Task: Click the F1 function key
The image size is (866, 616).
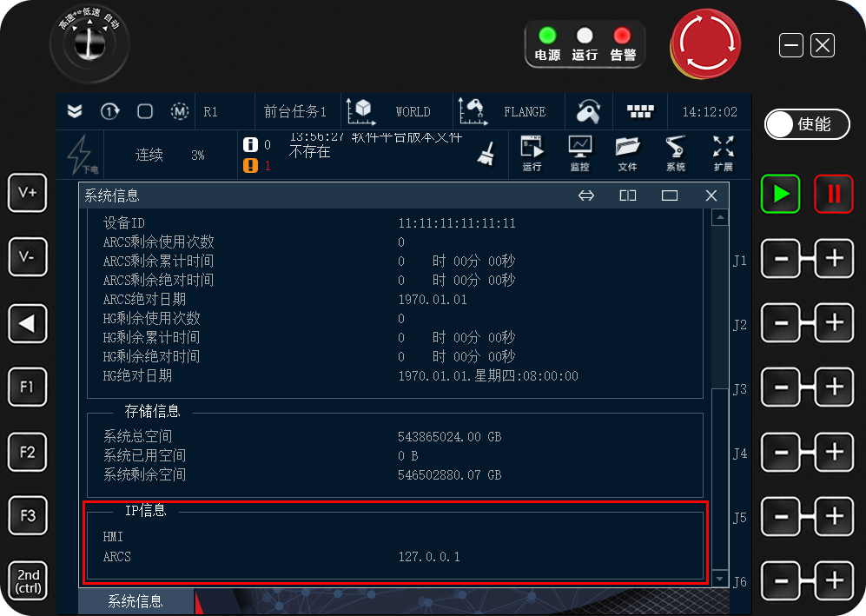Action: [27, 387]
